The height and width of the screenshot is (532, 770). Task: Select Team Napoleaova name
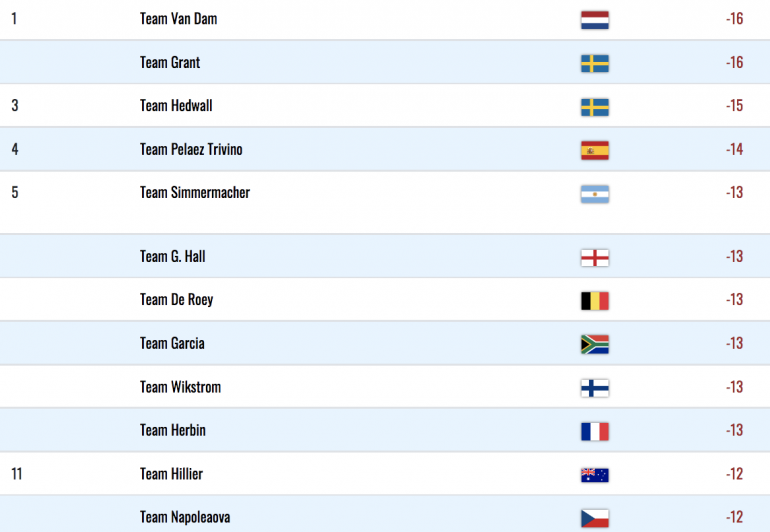(x=185, y=517)
